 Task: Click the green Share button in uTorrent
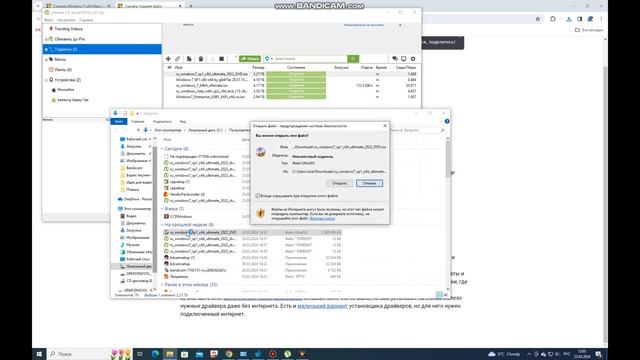250,59
